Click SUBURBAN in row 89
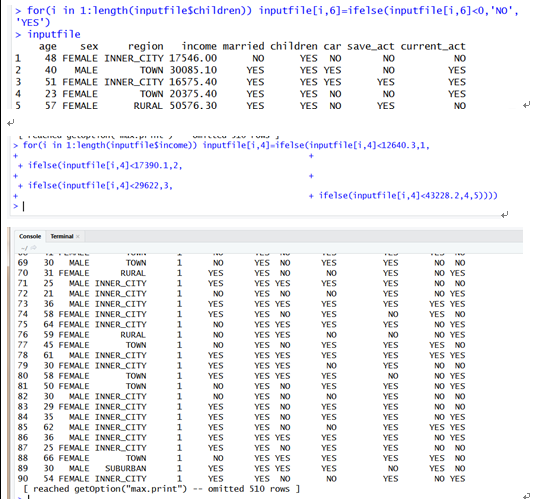The image size is (546, 499). tap(126, 468)
